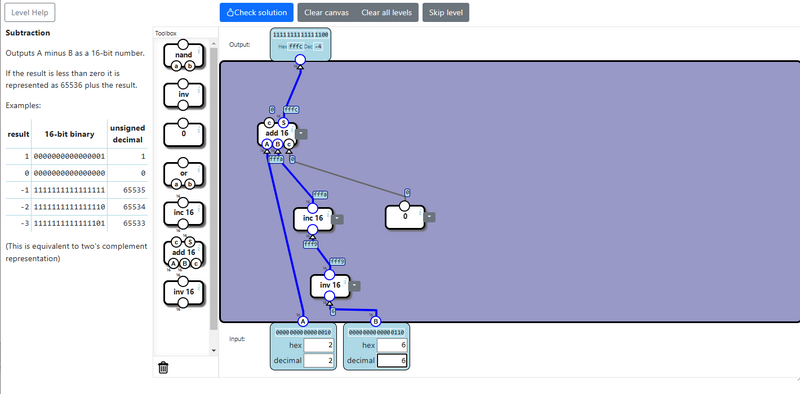The image size is (800, 394).
Task: Select the input pin of canvas inv 16
Action: [x=330, y=296]
